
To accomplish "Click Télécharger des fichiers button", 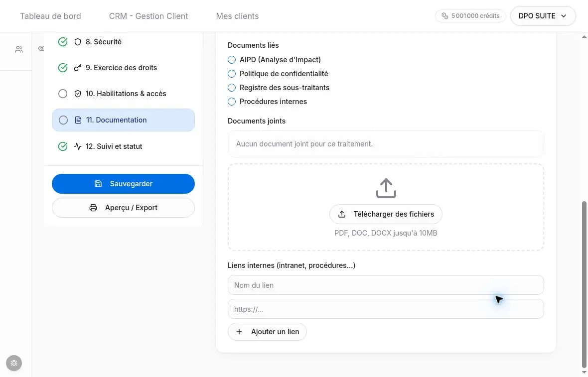I will [386, 214].
